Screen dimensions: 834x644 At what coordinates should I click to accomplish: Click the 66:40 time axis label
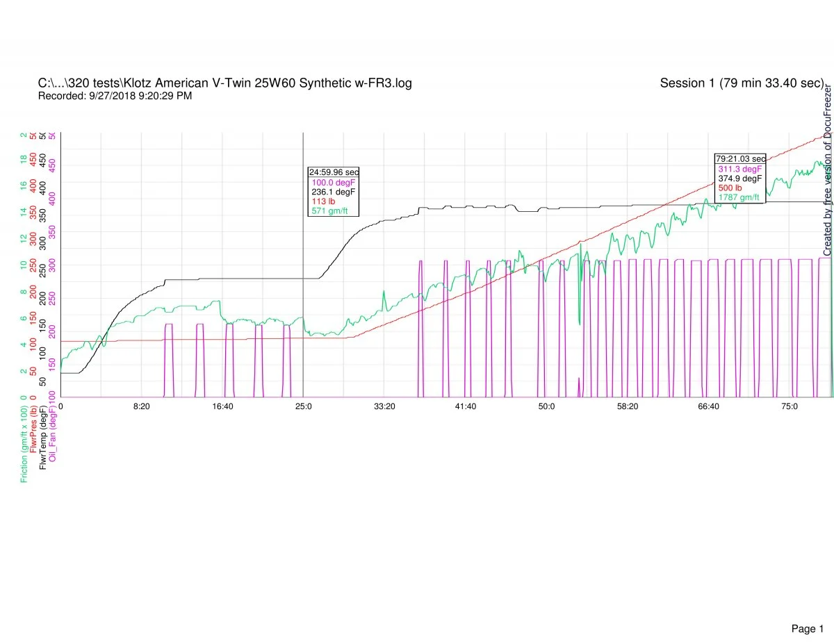(708, 406)
